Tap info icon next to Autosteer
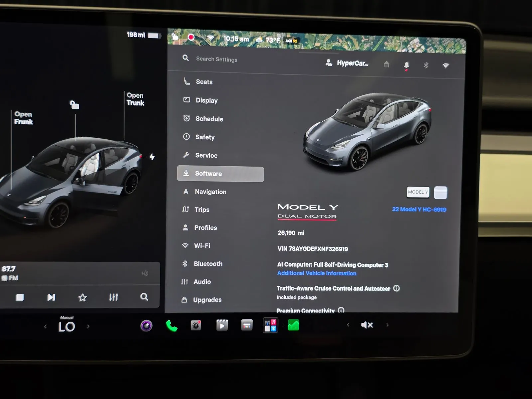This screenshot has height=399, width=532. click(396, 288)
